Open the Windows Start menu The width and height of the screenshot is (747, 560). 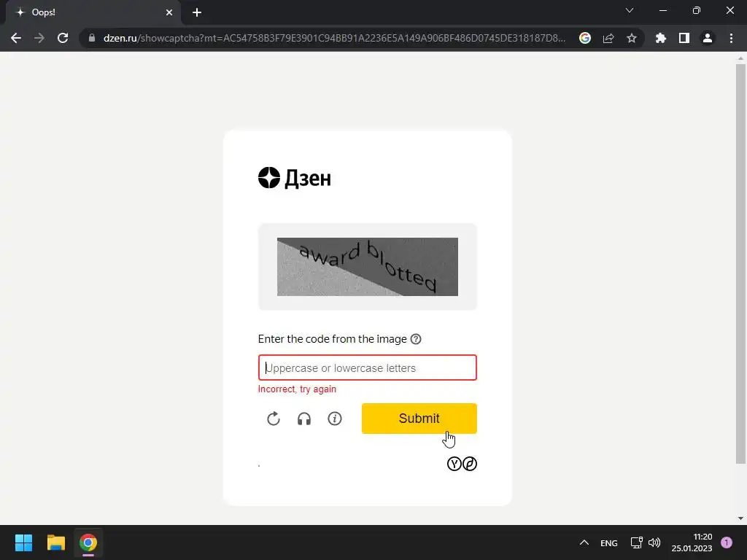point(23,542)
